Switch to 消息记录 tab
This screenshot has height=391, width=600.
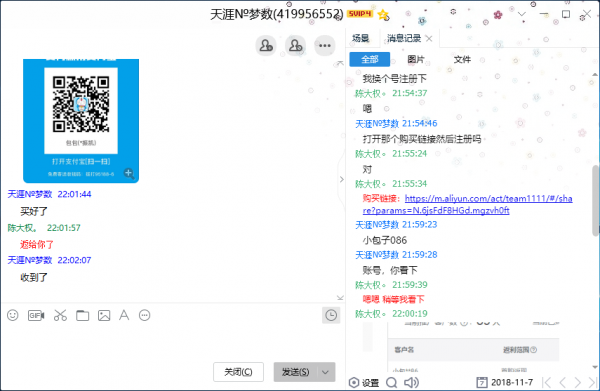(404, 38)
